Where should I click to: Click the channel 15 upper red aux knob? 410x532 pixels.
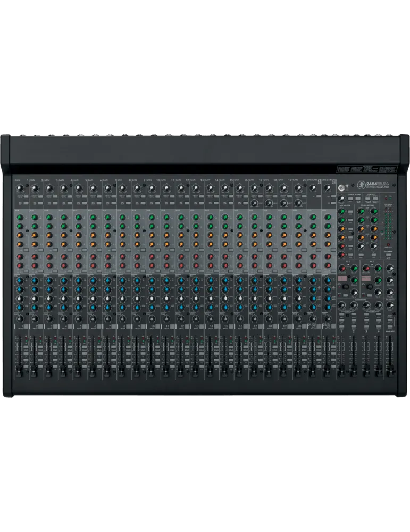tap(225, 256)
